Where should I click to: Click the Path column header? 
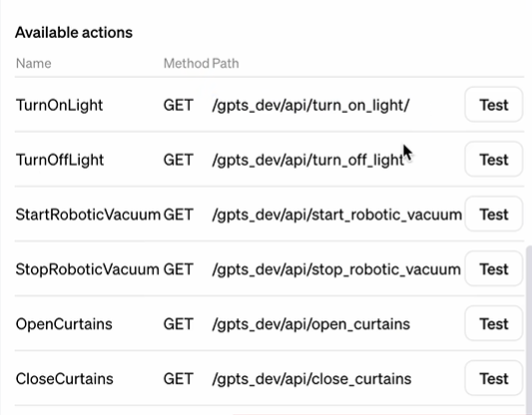[226, 64]
